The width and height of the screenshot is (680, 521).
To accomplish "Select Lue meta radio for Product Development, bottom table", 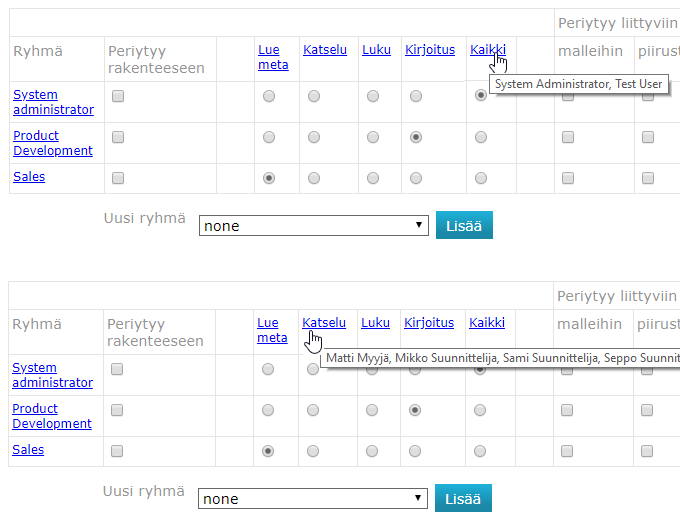I will pyautogui.click(x=268, y=410).
